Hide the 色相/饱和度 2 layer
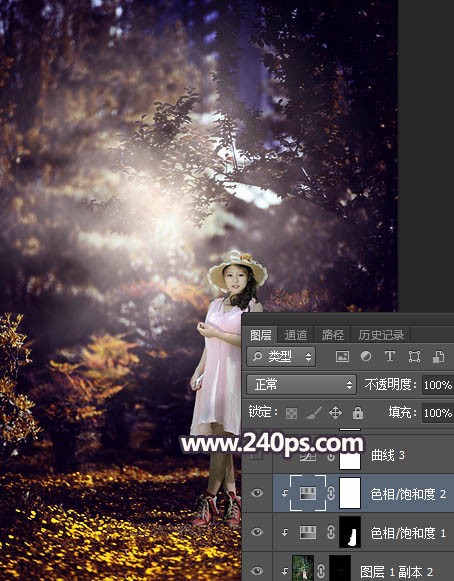The width and height of the screenshot is (454, 581). (257, 493)
